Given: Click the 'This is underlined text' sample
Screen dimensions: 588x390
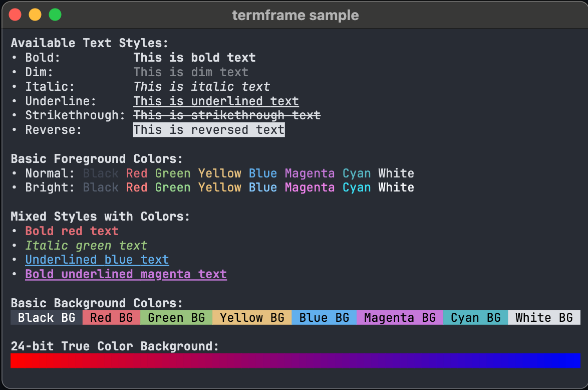Looking at the screenshot, I should [x=216, y=101].
